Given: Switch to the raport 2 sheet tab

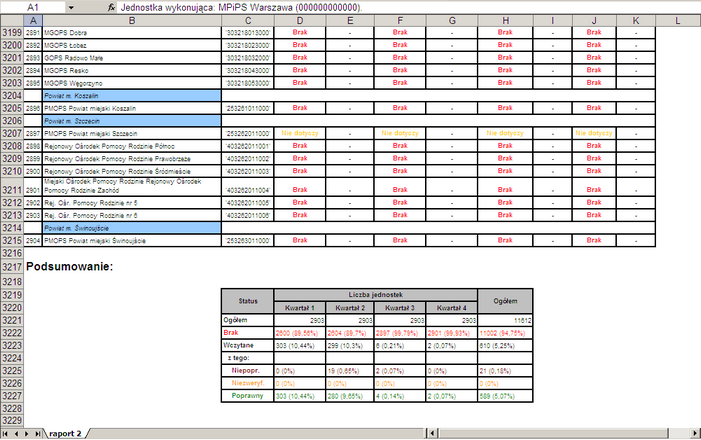Looking at the screenshot, I should [65, 433].
